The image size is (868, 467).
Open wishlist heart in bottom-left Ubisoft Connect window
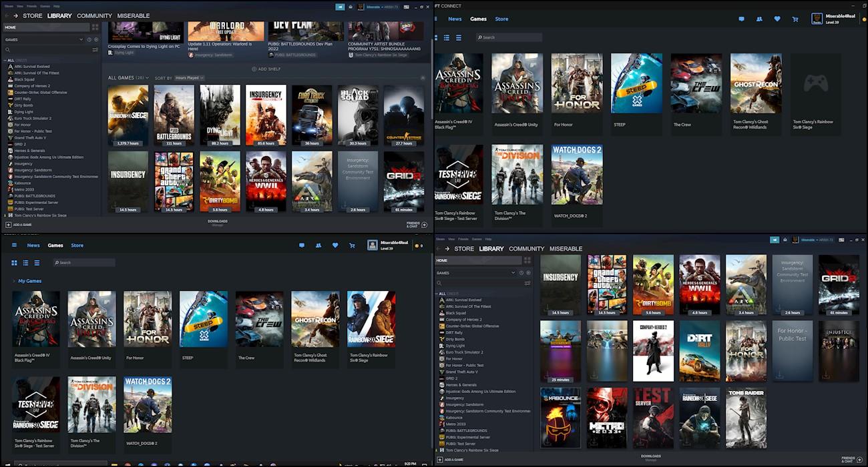point(335,246)
